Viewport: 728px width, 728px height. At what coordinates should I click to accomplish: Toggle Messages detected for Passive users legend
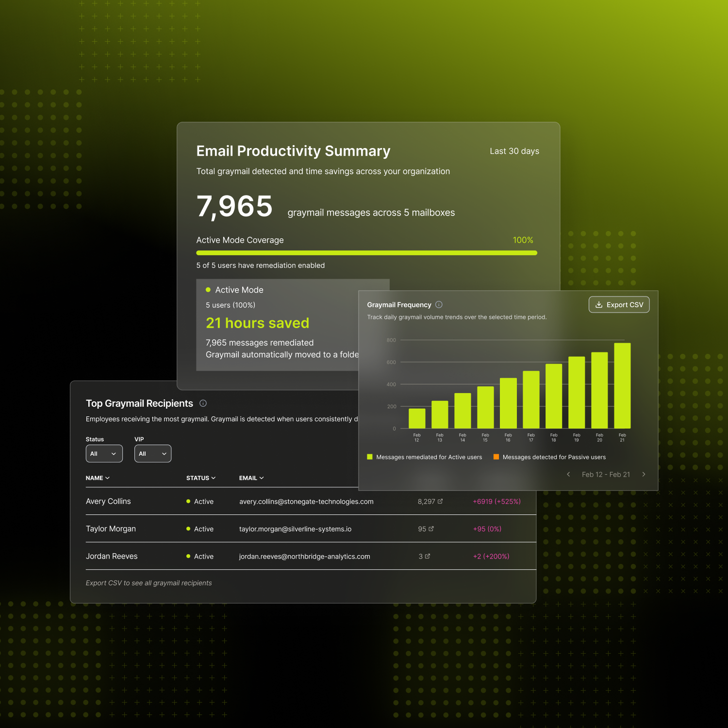pyautogui.click(x=549, y=457)
